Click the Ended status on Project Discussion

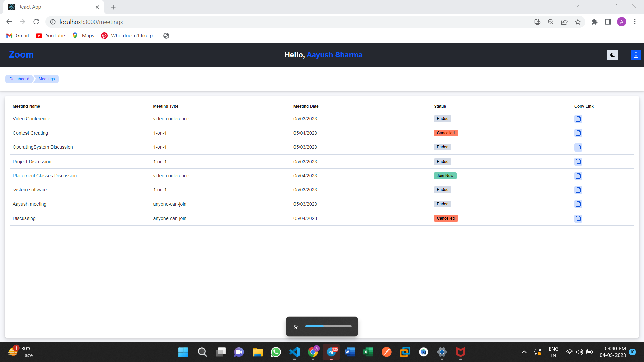[442, 161]
